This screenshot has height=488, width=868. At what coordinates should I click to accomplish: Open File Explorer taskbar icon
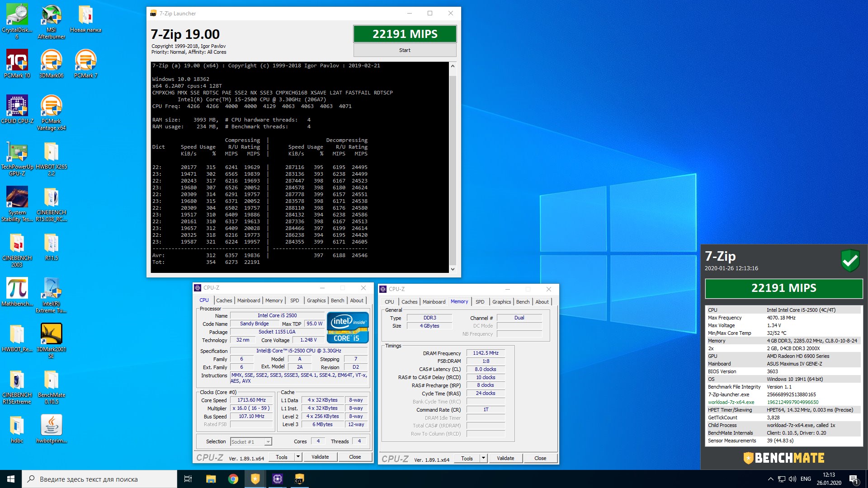pos(211,479)
